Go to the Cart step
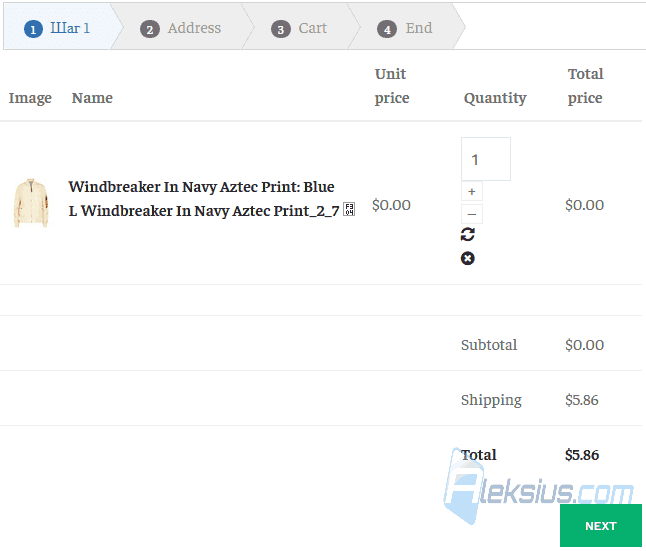This screenshot has width=646, height=551. pos(299,28)
